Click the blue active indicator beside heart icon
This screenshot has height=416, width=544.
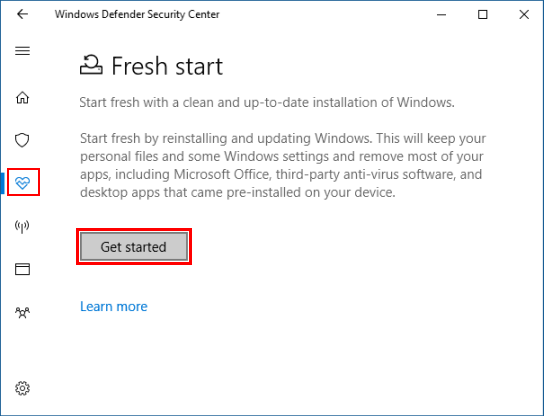click(x=2, y=182)
